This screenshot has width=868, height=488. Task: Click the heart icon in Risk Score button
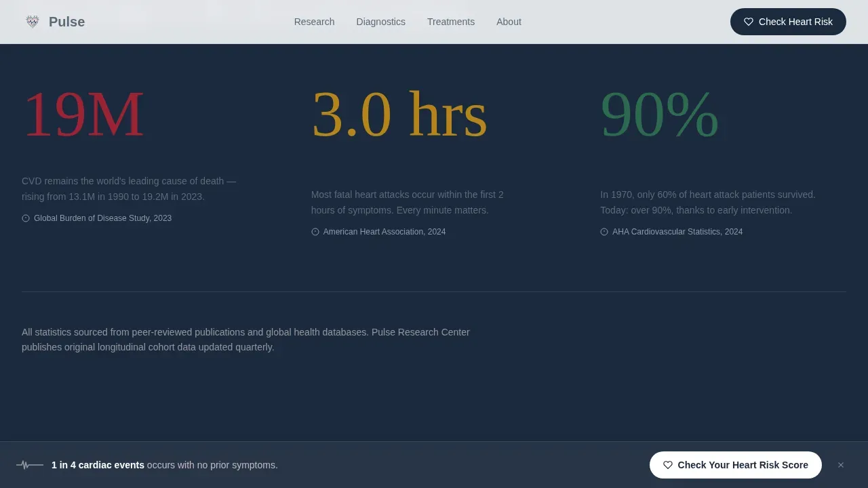pos(668,465)
